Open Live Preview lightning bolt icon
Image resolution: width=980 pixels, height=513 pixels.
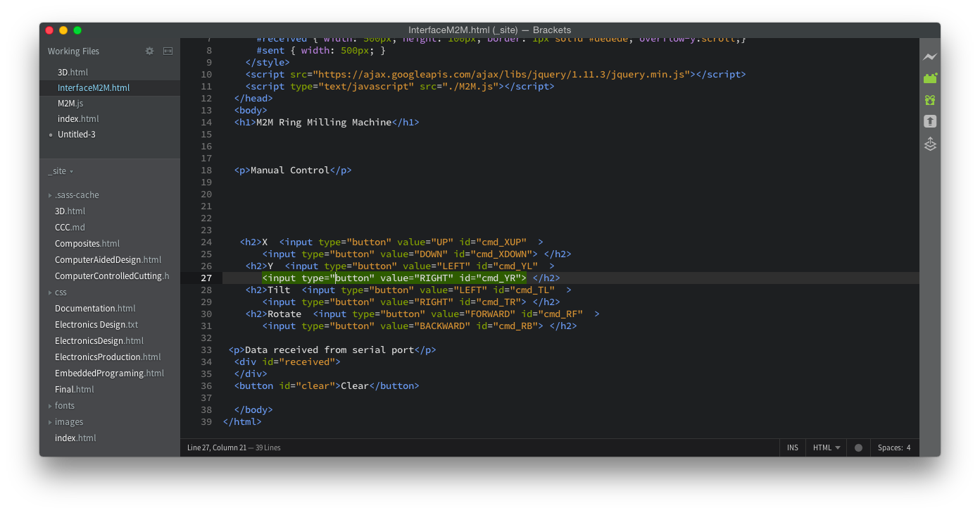(x=930, y=57)
